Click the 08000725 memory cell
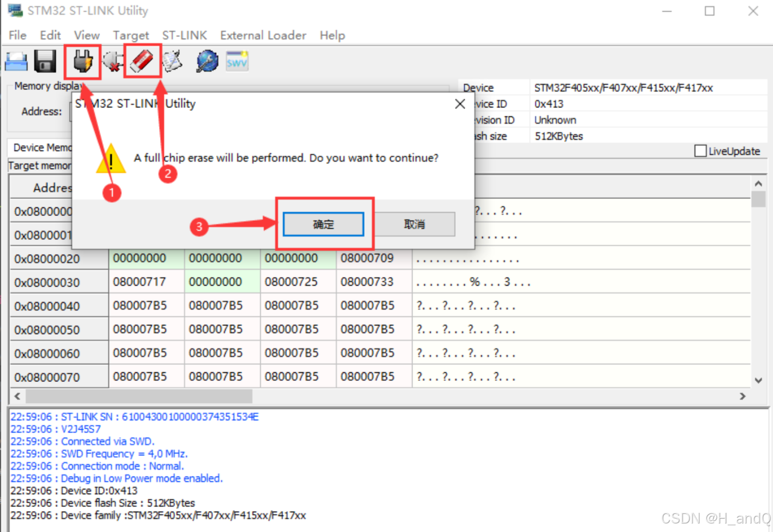The height and width of the screenshot is (532, 773). 298,282
